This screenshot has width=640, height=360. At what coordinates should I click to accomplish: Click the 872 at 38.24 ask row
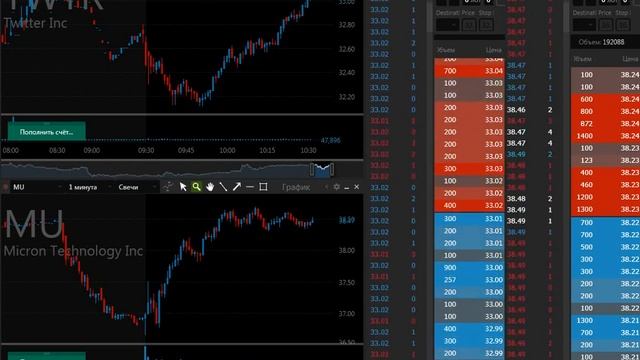point(605,124)
